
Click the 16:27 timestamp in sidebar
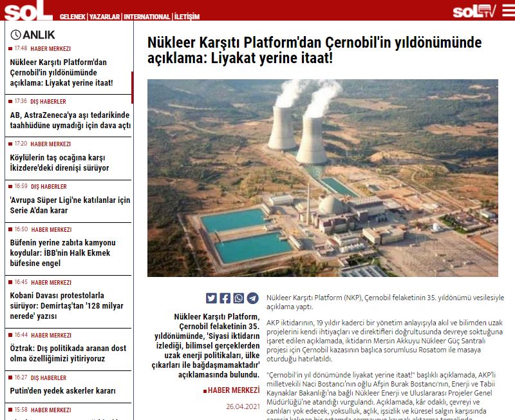pyautogui.click(x=21, y=377)
